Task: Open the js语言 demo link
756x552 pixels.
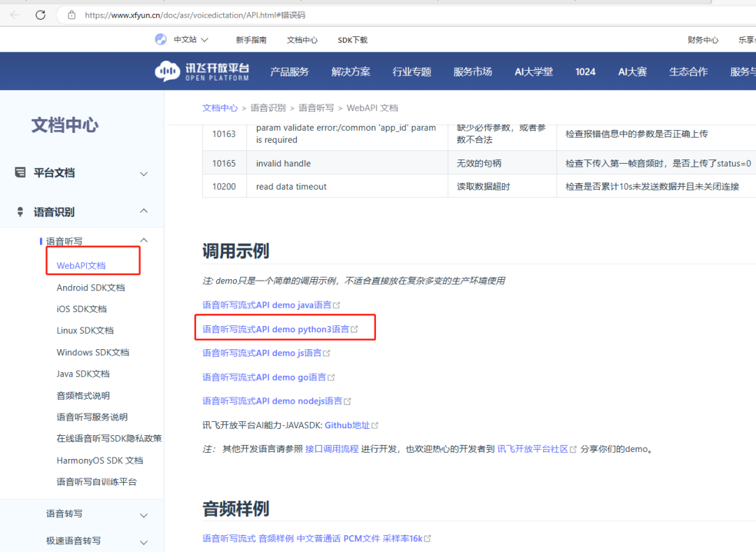Action: click(262, 353)
